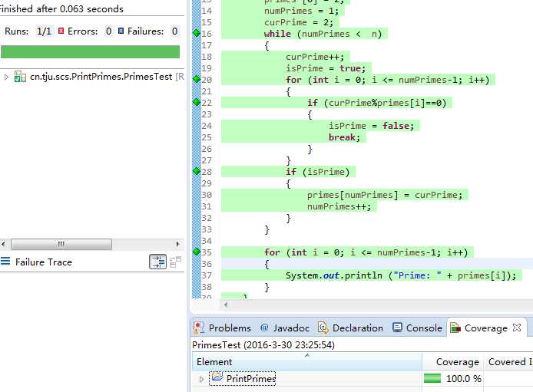Click the System.out.println code line
The width and height of the screenshot is (533, 392).
tap(401, 275)
